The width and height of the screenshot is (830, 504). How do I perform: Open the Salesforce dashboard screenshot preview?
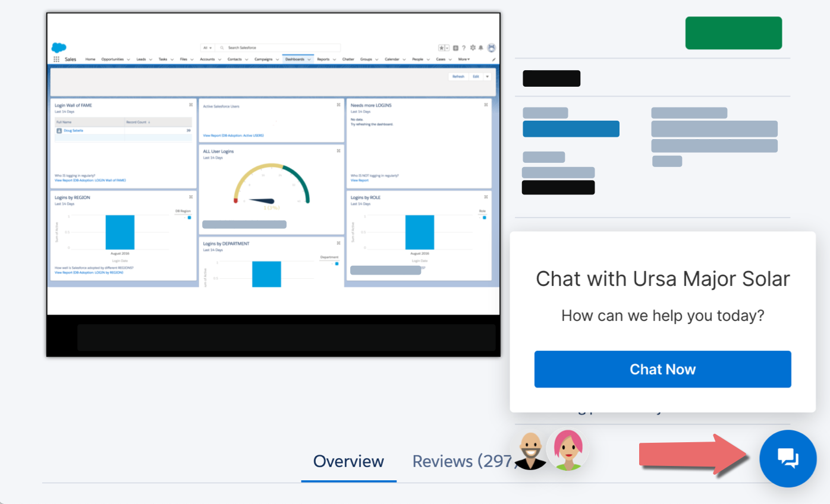tap(273, 185)
